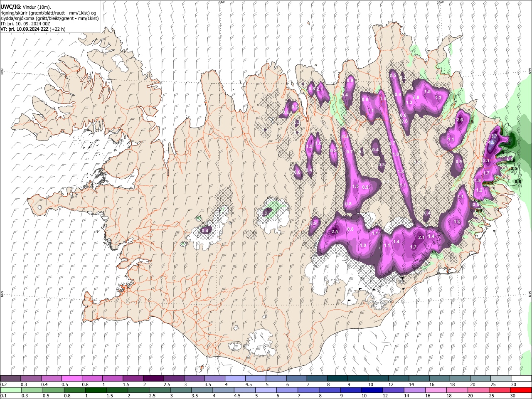This screenshot has width=532, height=399.
Task: Select the dark teal swatch labeled 8, upper row
Action: 337,379
